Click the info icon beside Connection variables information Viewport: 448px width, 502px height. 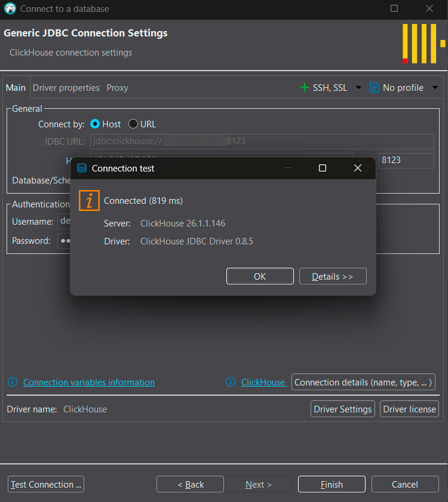pyautogui.click(x=13, y=382)
